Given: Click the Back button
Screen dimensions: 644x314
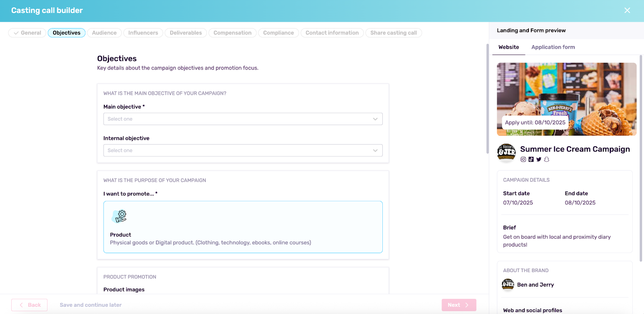Looking at the screenshot, I should pyautogui.click(x=29, y=305).
